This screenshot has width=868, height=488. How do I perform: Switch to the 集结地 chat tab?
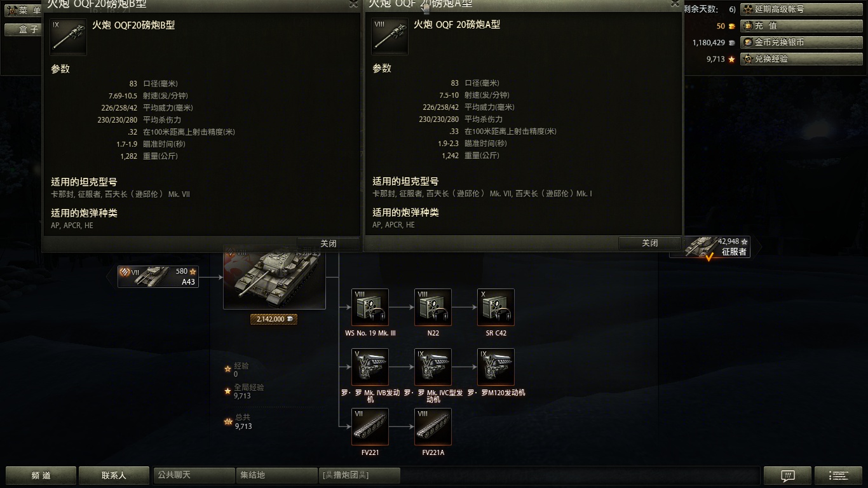[x=276, y=475]
